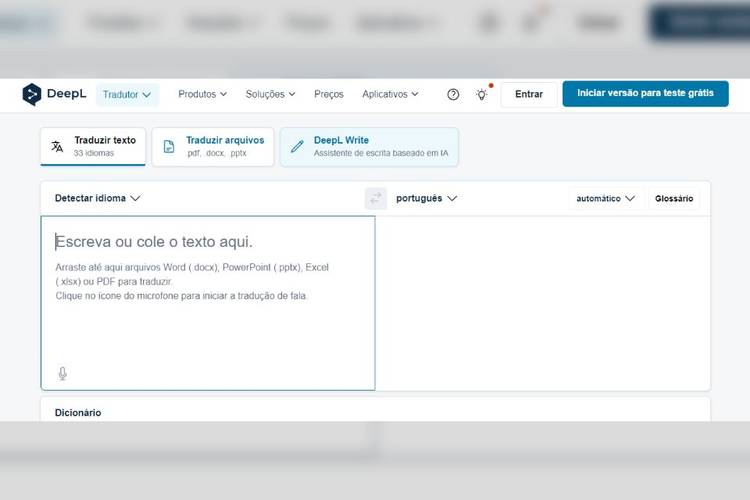Viewport: 750px width, 500px height.
Task: Open the Tradutor dropdown
Action: pyautogui.click(x=127, y=94)
